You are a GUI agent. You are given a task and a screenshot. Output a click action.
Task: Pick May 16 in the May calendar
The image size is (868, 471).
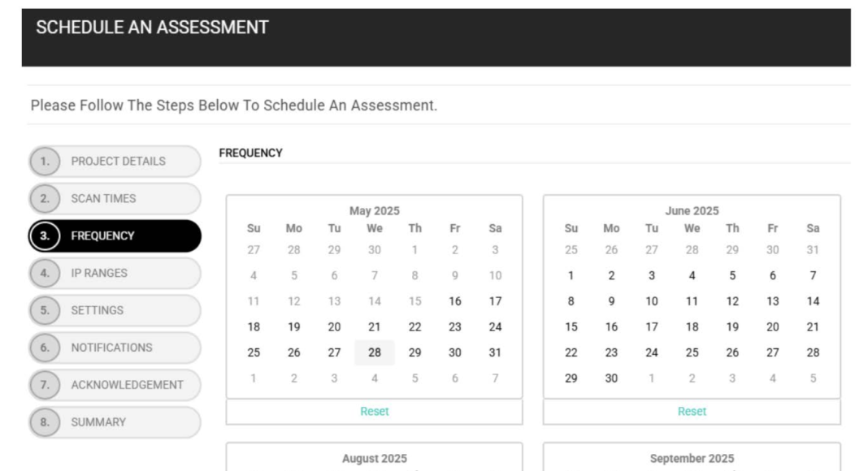[455, 301]
